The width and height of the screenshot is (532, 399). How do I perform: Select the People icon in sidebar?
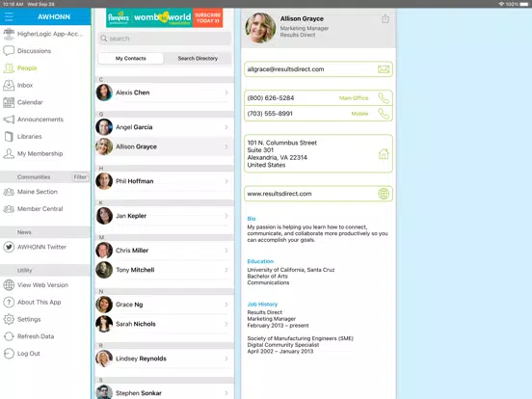[x=9, y=67]
